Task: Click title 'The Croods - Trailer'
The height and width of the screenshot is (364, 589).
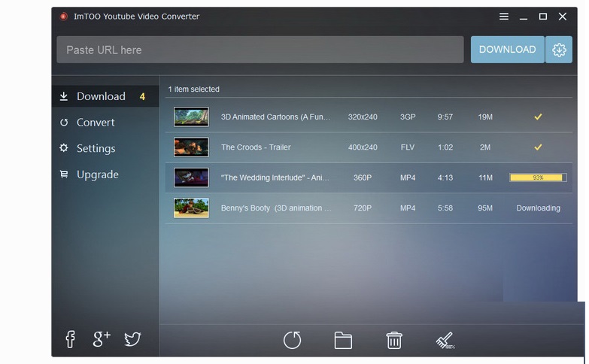Action: [x=256, y=147]
